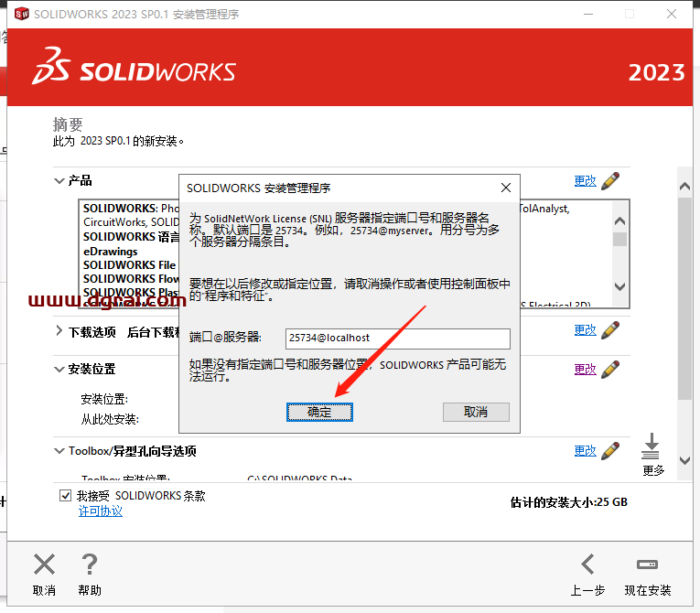The width and height of the screenshot is (700, 613).
Task: Collapse the Toolbox/异型孔向导选项 section chevron
Action: (x=59, y=451)
